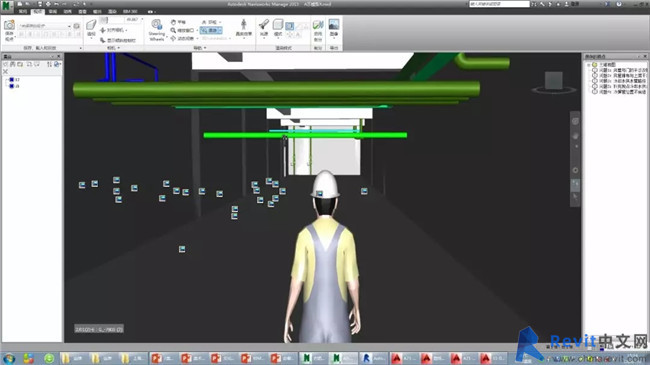Select the Pan hand tool
Image resolution: width=650 pixels, height=365 pixels.
(x=179, y=22)
